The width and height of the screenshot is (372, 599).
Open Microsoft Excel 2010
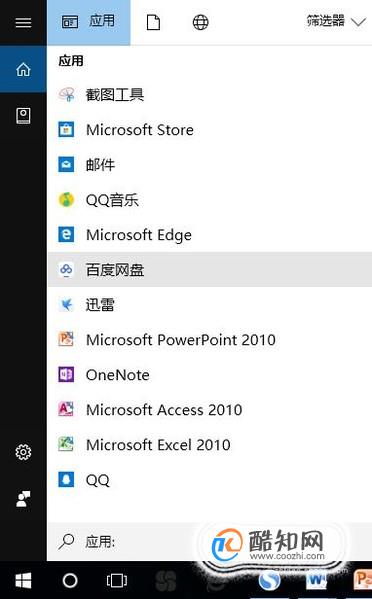209,445
